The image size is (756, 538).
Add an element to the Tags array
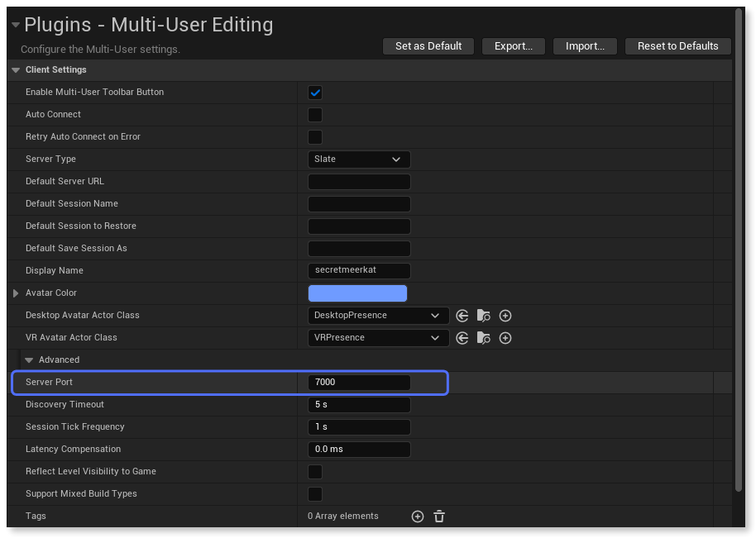pos(418,517)
